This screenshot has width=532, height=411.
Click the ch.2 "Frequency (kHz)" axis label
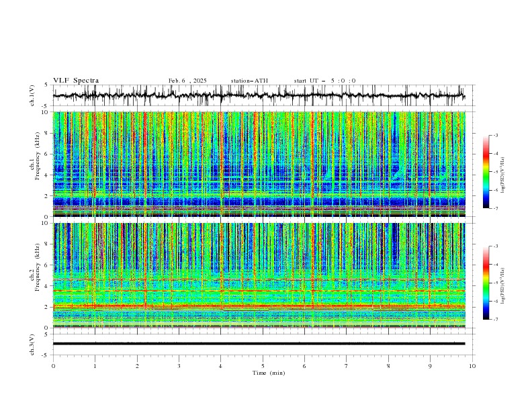click(38, 267)
